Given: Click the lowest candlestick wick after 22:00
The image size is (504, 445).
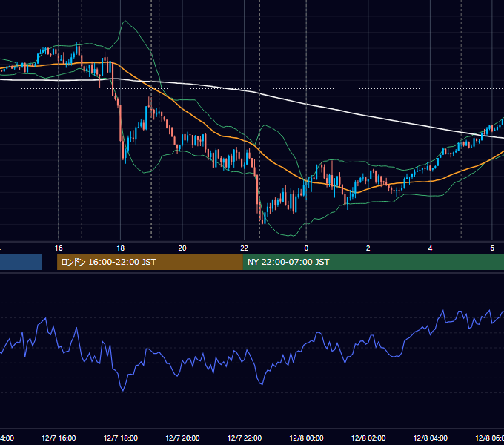Looking at the screenshot, I should point(265,230).
